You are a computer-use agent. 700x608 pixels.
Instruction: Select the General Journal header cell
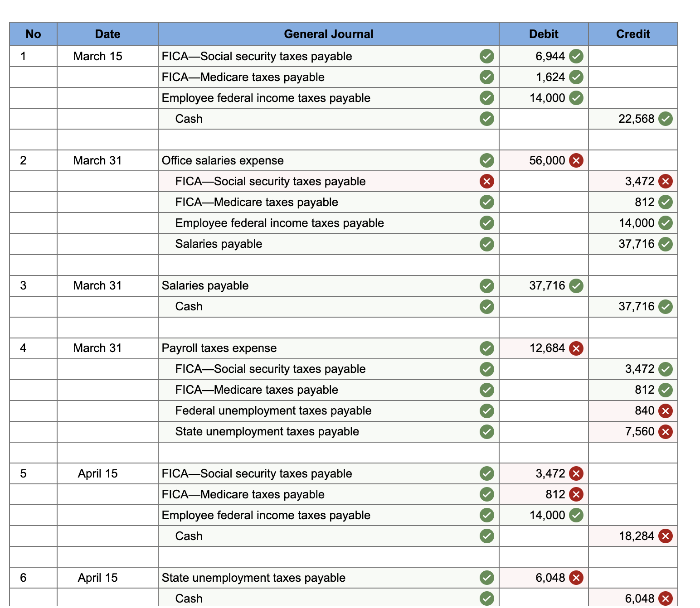(328, 34)
